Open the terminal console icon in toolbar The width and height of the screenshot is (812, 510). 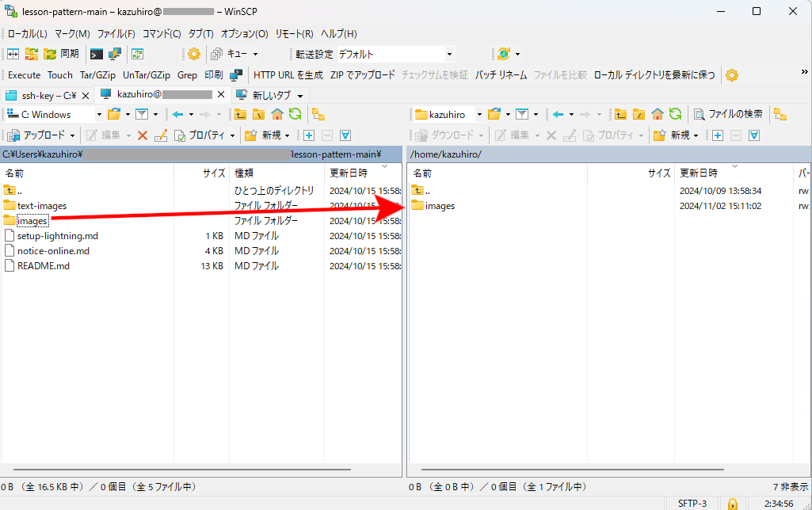[x=97, y=54]
